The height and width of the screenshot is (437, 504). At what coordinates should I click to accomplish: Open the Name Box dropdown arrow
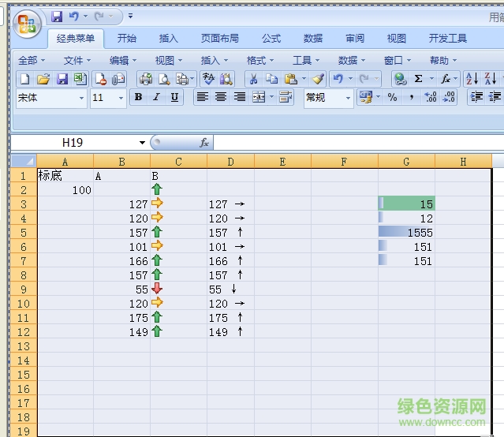(142, 143)
